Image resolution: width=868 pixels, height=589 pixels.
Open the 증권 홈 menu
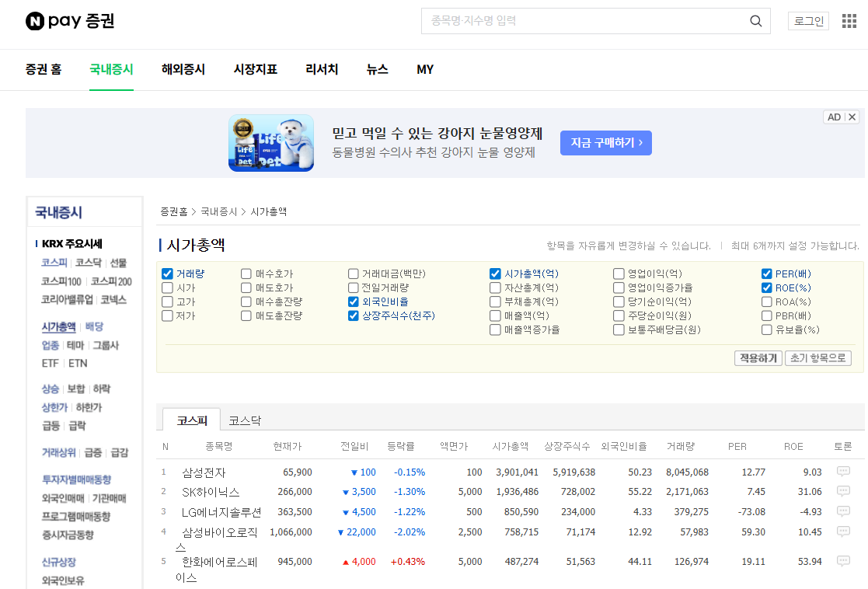tap(44, 69)
